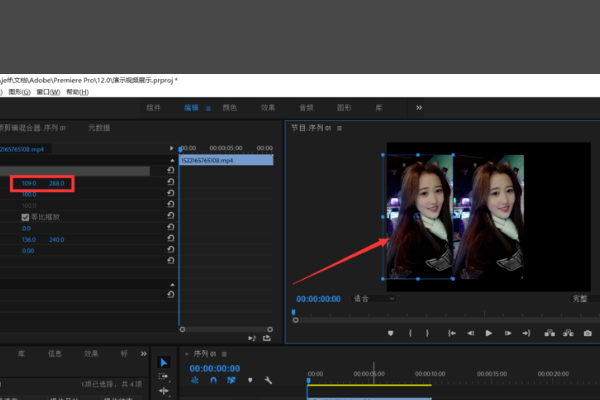Reset the position parameter with its reset icon
Image resolution: width=600 pixels, height=400 pixels.
[171, 181]
